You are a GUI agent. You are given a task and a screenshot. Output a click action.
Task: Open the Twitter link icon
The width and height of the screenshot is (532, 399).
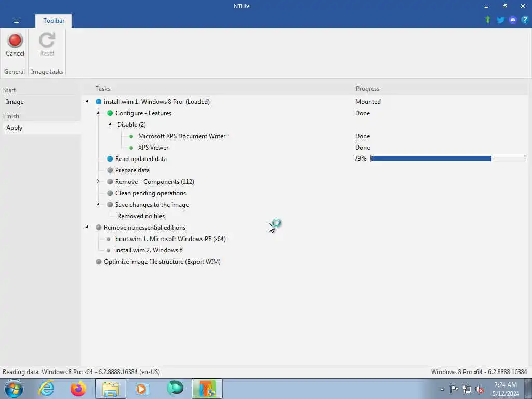tap(500, 20)
